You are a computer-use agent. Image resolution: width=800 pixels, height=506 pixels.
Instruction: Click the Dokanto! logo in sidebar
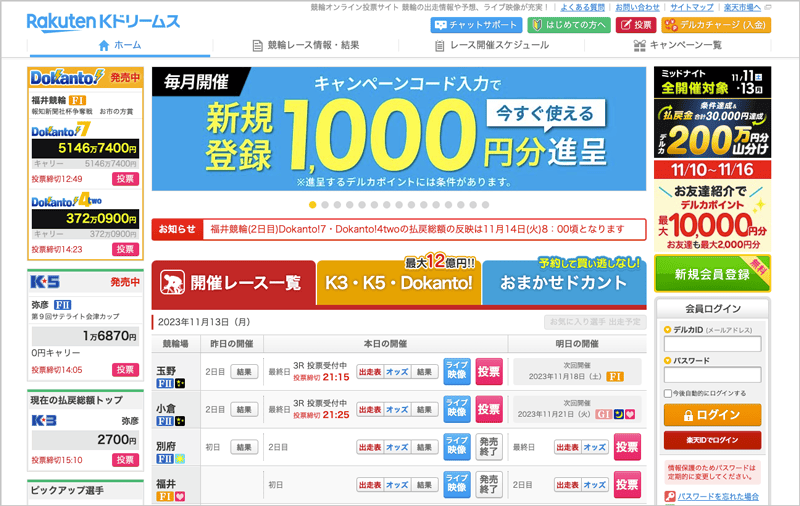tap(67, 78)
